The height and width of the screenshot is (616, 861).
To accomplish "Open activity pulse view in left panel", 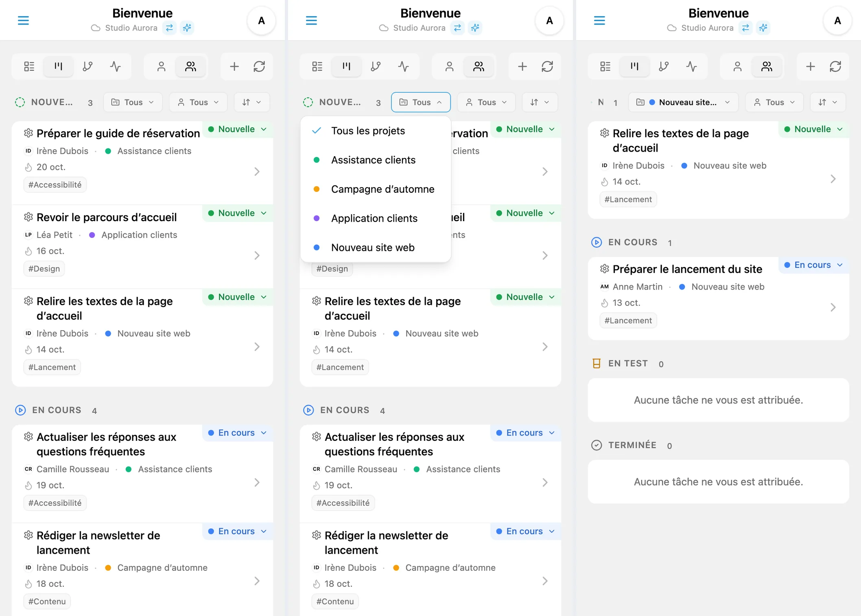I will tap(116, 66).
